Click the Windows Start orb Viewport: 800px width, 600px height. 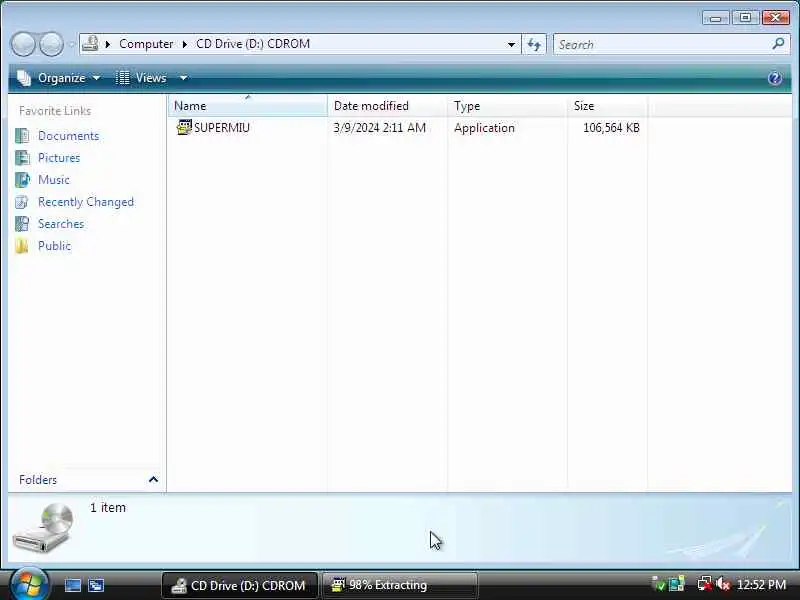click(x=29, y=584)
